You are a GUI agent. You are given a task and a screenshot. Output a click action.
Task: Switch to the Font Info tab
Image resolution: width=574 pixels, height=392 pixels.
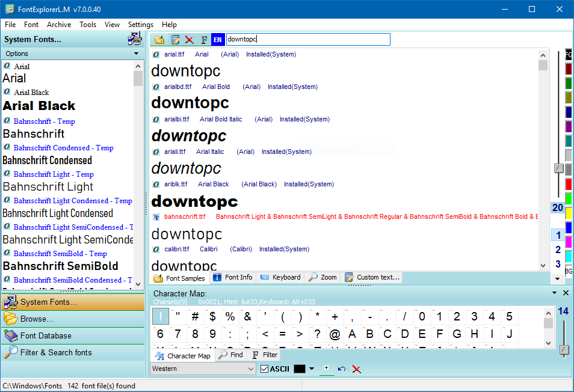(x=233, y=277)
